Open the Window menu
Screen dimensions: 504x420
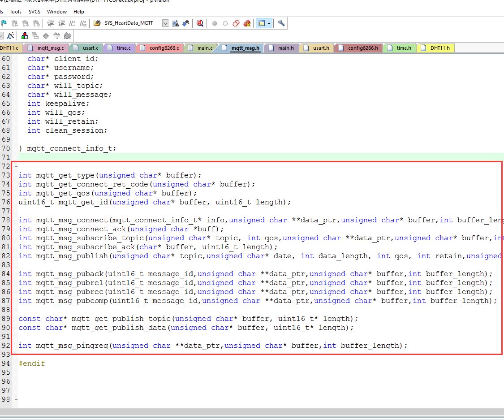pos(57,12)
